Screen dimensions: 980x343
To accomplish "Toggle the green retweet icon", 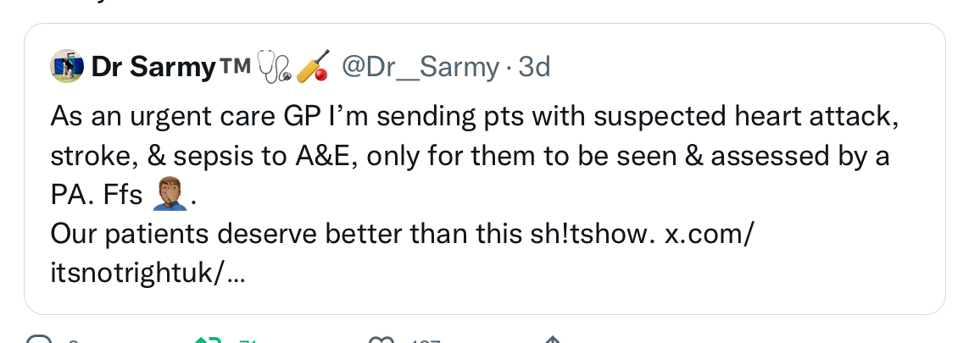I will 209,340.
